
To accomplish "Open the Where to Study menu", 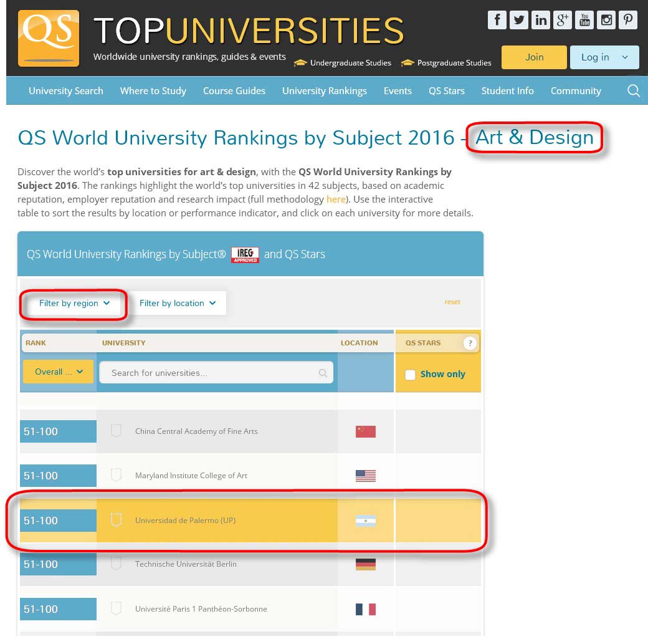I will coord(153,90).
